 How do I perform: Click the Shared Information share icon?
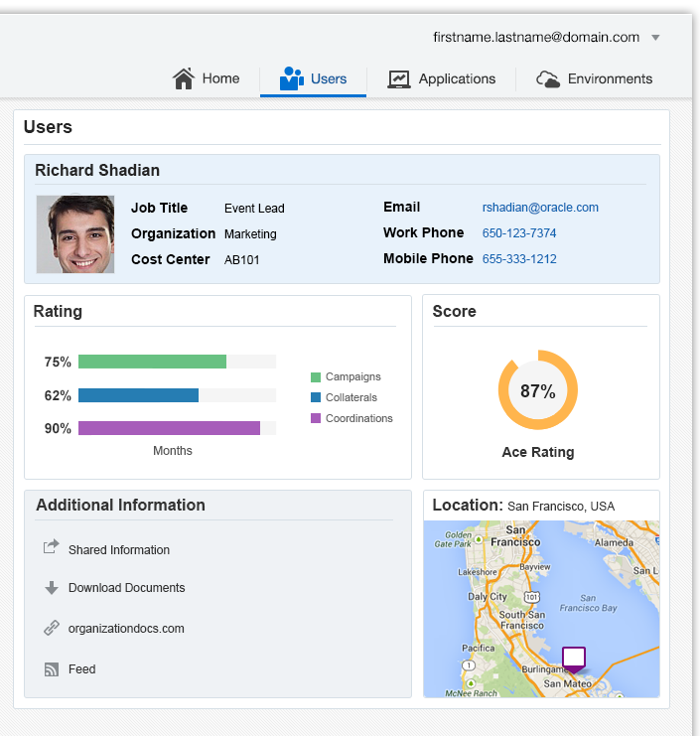52,548
